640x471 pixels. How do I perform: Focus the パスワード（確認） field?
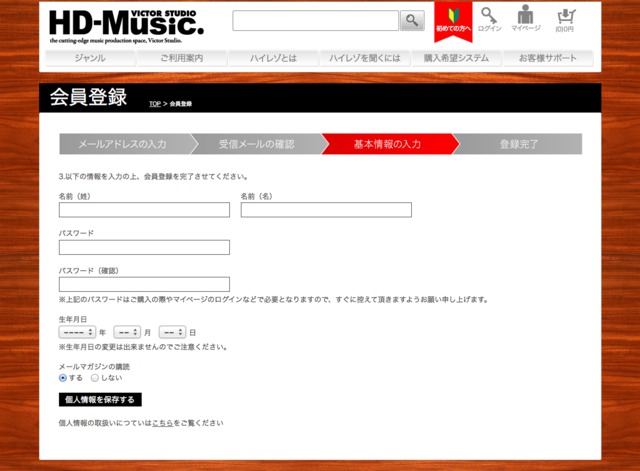144,284
